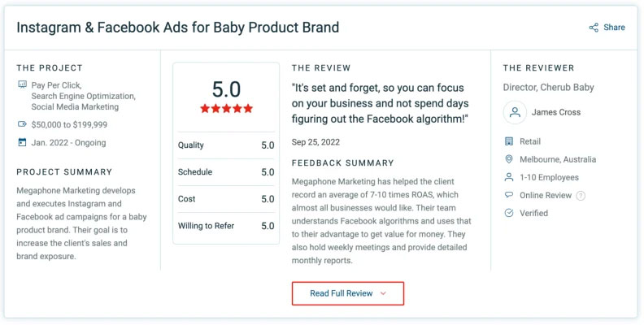Screen dimensions: 644x325
Task: Click the Verified checkmark icon
Action: (x=509, y=213)
